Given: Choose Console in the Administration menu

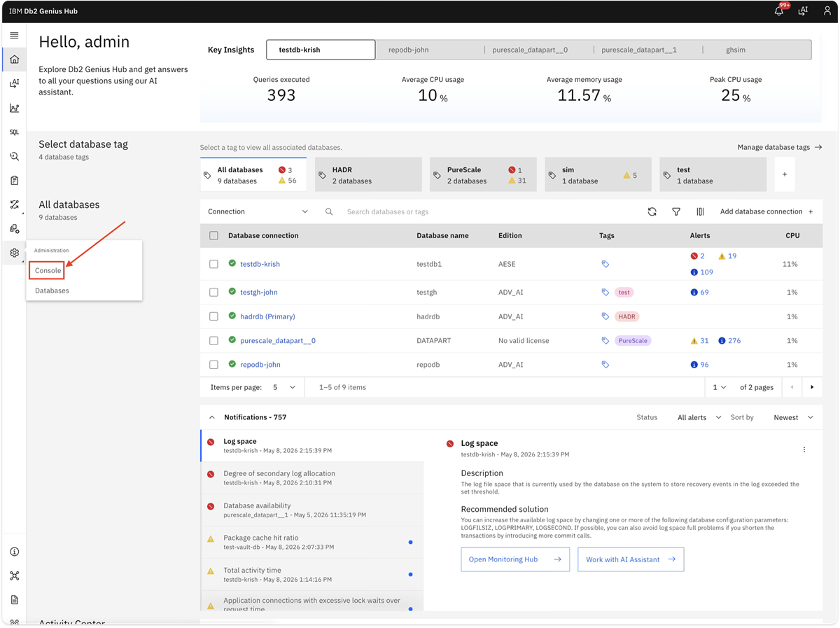Looking at the screenshot, I should coord(48,270).
